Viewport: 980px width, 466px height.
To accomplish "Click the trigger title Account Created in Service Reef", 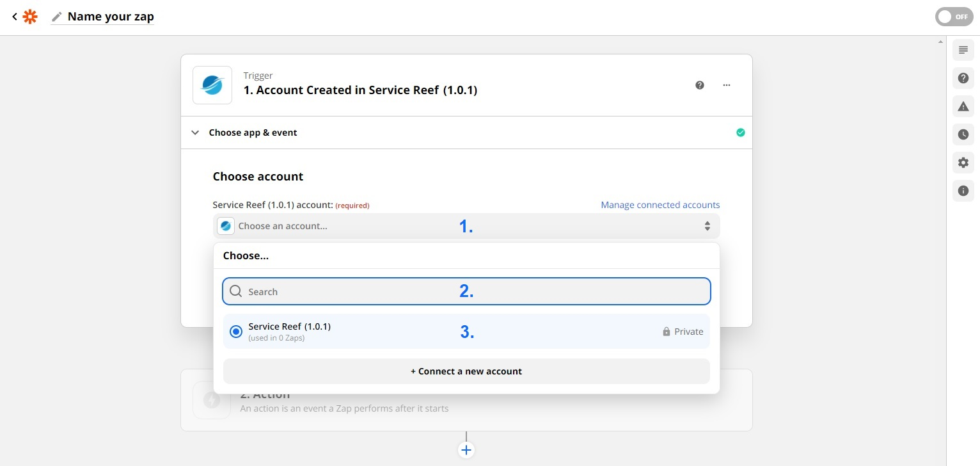I will pyautogui.click(x=360, y=90).
